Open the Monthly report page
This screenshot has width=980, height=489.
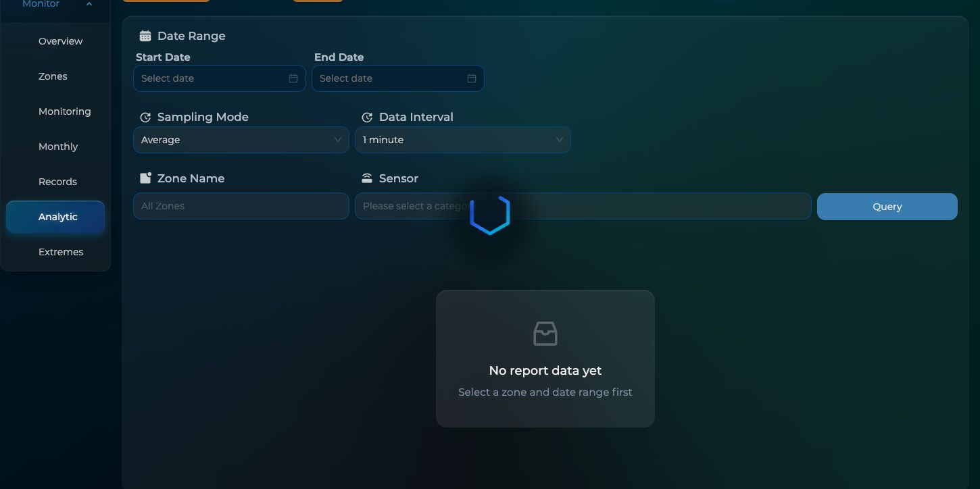(55, 147)
